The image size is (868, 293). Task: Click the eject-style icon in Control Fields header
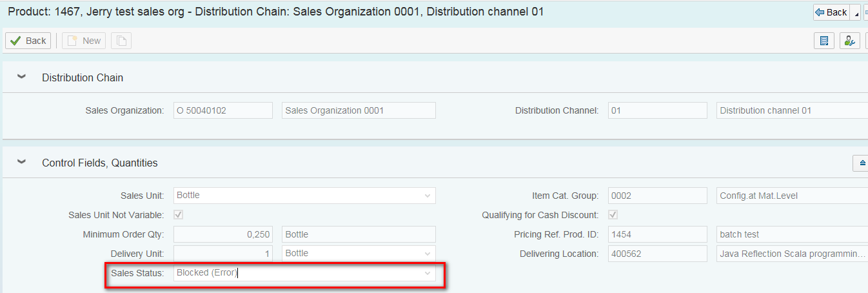pos(862,164)
